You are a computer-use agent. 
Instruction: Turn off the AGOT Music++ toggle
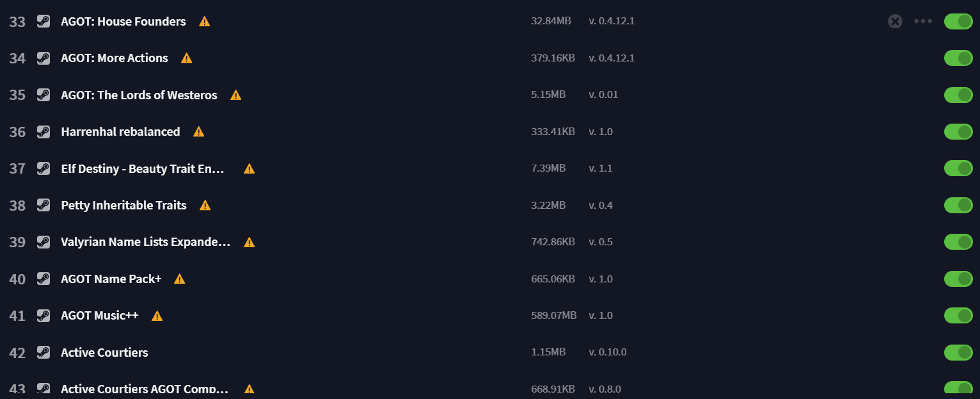click(x=958, y=316)
